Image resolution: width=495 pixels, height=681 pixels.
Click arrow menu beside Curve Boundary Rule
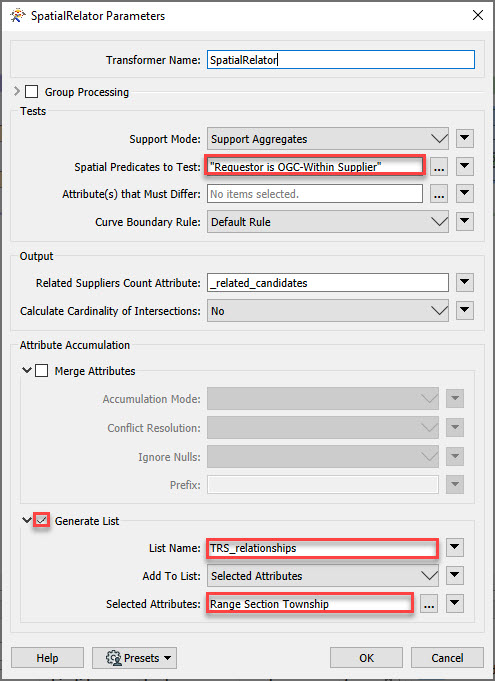click(x=465, y=221)
